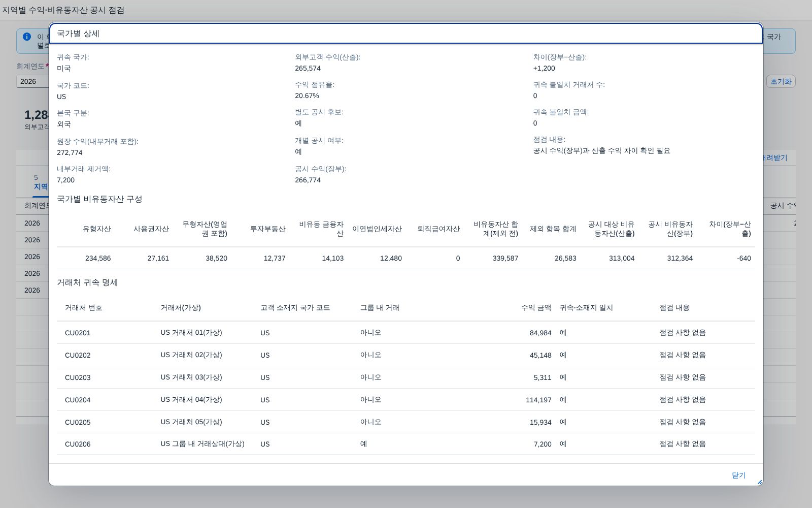This screenshot has width=812, height=508.
Task: Click 점검 내용 text about 수익 차이 확인
Action: pos(601,151)
